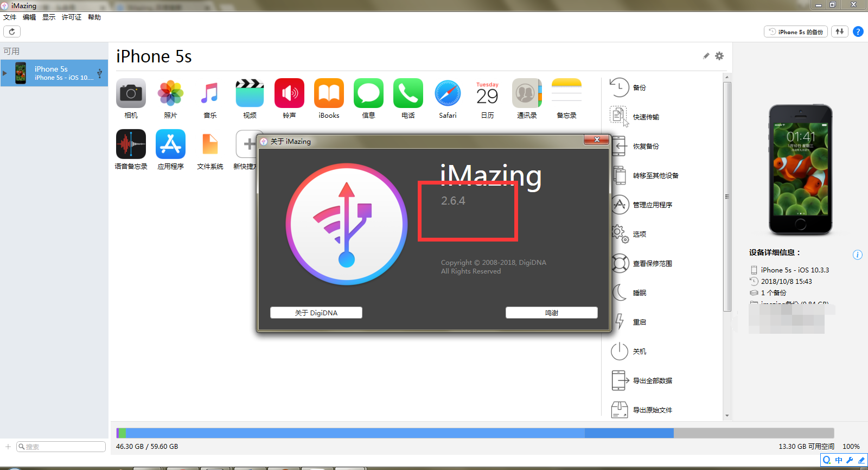
Task: Open the Voice Memos (语音备忘录) icon
Action: pyautogui.click(x=131, y=144)
